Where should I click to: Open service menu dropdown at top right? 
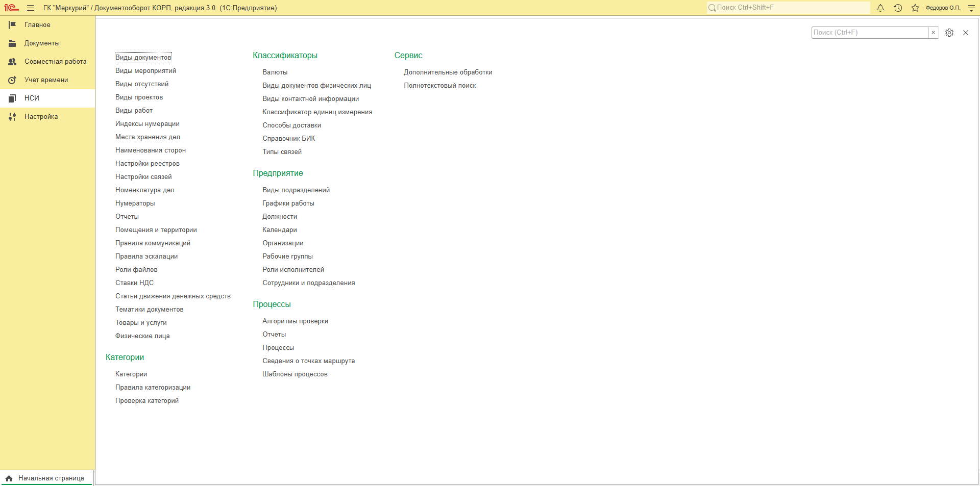(971, 8)
